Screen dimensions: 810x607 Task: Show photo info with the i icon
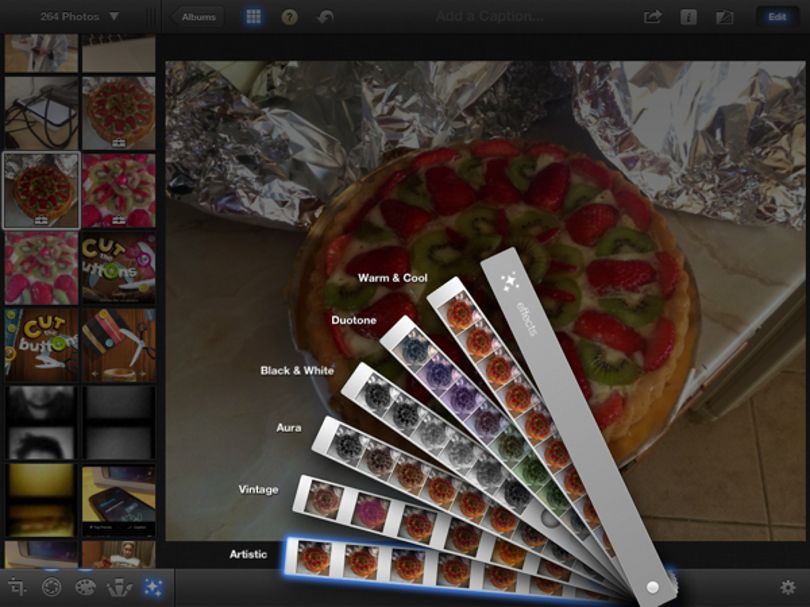(688, 17)
